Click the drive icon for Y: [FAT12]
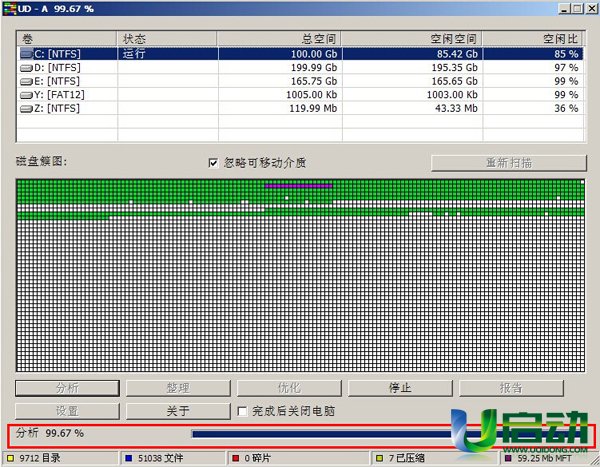 [26, 95]
